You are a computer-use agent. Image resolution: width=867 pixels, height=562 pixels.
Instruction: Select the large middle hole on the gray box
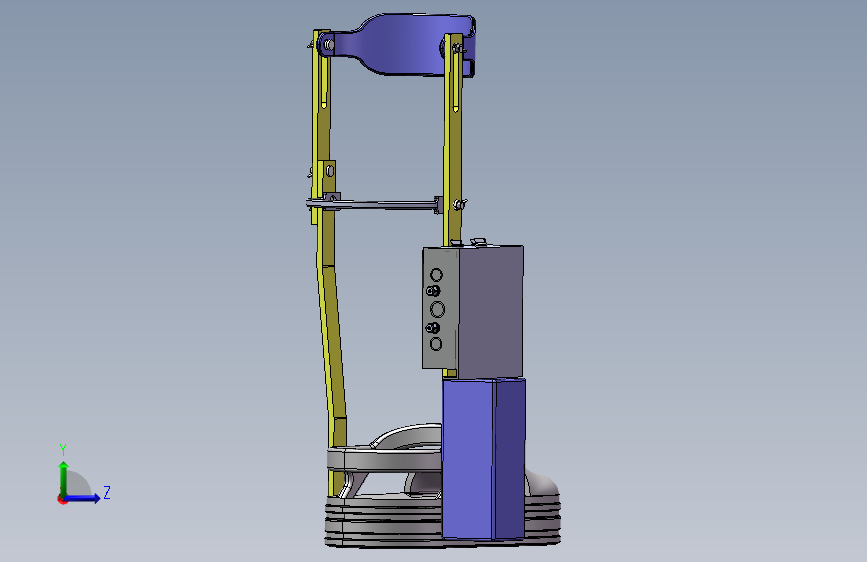[437, 309]
